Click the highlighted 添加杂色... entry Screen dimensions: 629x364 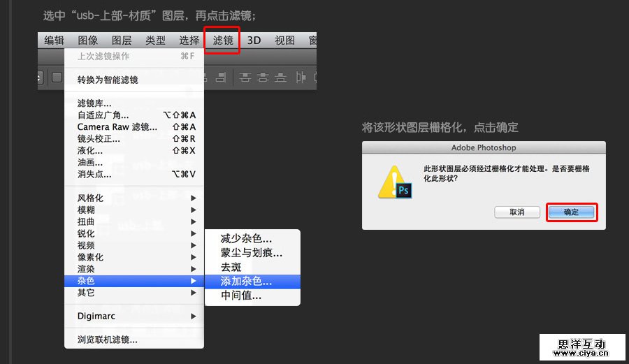252,282
